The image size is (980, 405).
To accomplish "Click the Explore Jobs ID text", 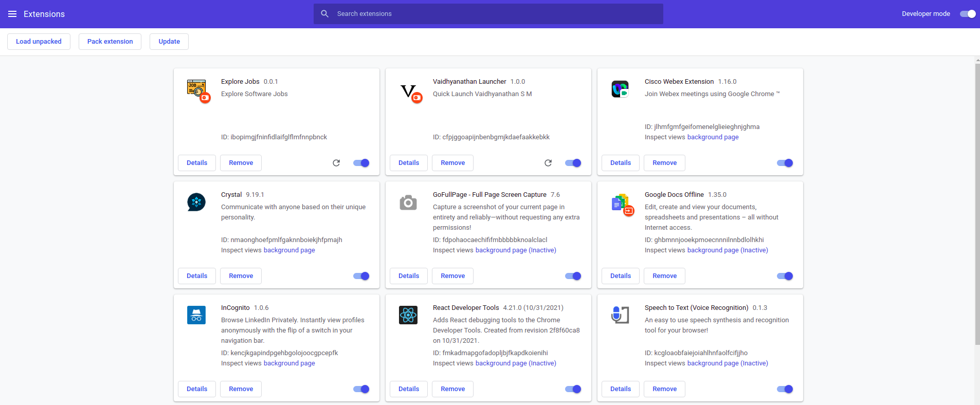I will pyautogui.click(x=274, y=137).
